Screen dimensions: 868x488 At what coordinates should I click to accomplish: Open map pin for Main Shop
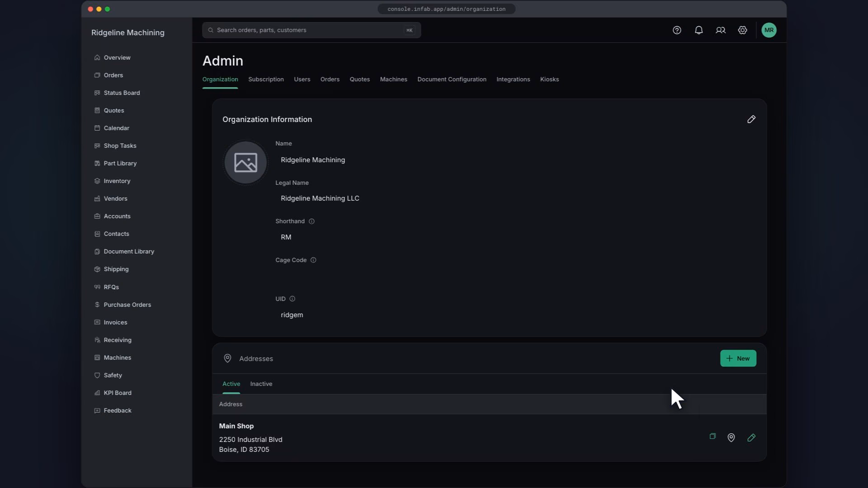pyautogui.click(x=731, y=437)
